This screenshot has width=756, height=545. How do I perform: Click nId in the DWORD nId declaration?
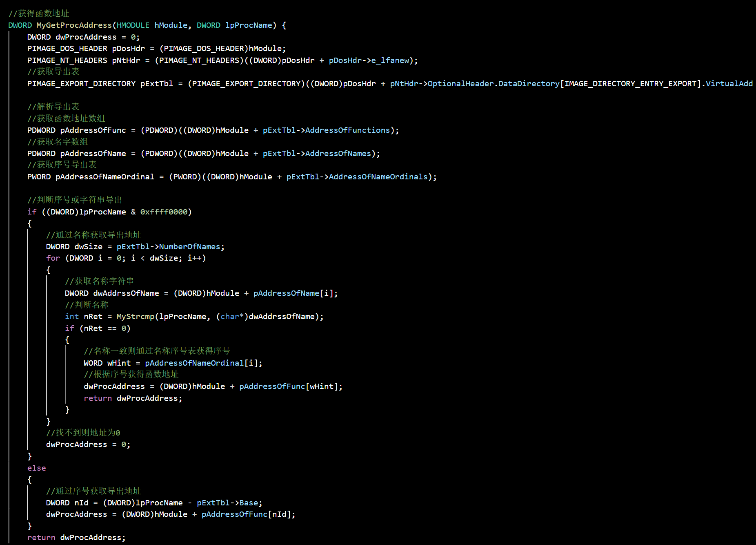tap(81, 503)
